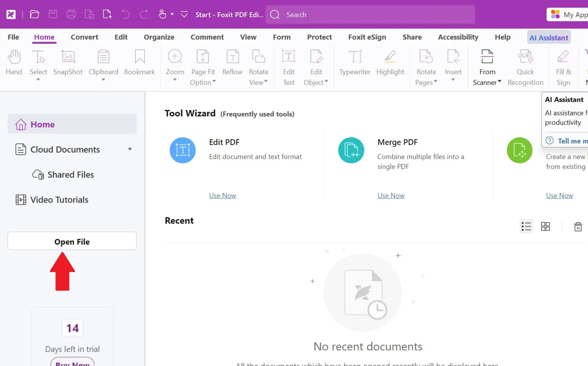The height and width of the screenshot is (366, 588).
Task: Click the Merge PDF teal circle icon
Action: [x=351, y=150]
